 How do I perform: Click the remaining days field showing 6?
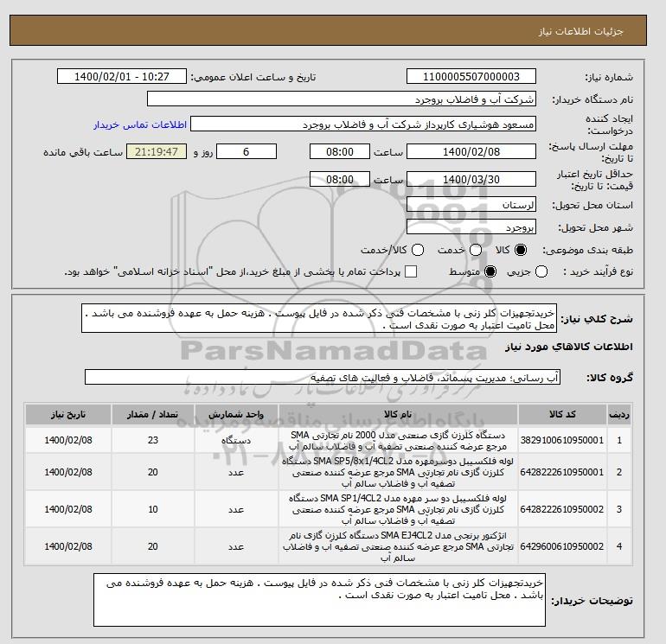click(247, 151)
